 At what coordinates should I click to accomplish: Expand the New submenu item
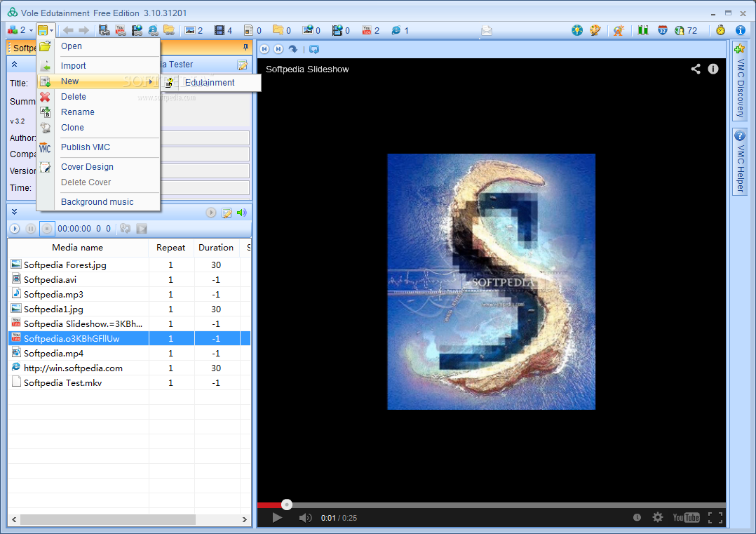98,81
